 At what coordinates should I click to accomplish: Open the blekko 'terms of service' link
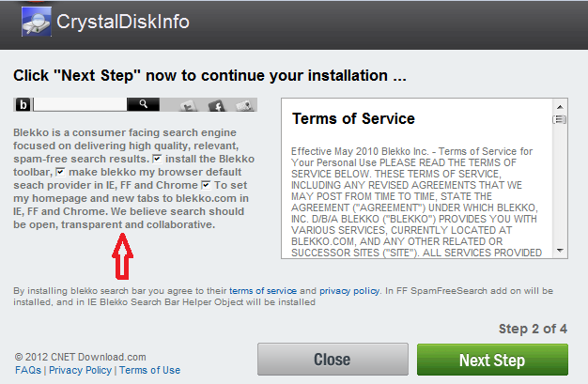click(x=262, y=292)
